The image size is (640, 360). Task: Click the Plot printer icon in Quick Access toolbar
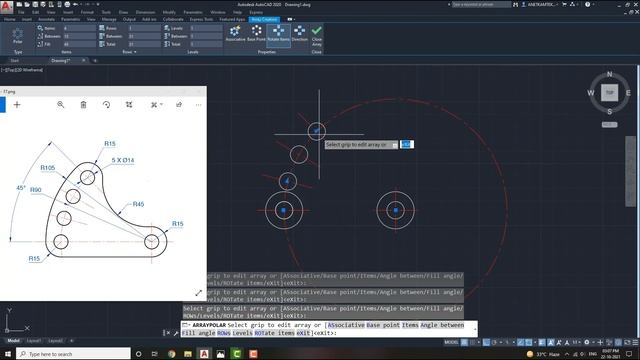67,4
